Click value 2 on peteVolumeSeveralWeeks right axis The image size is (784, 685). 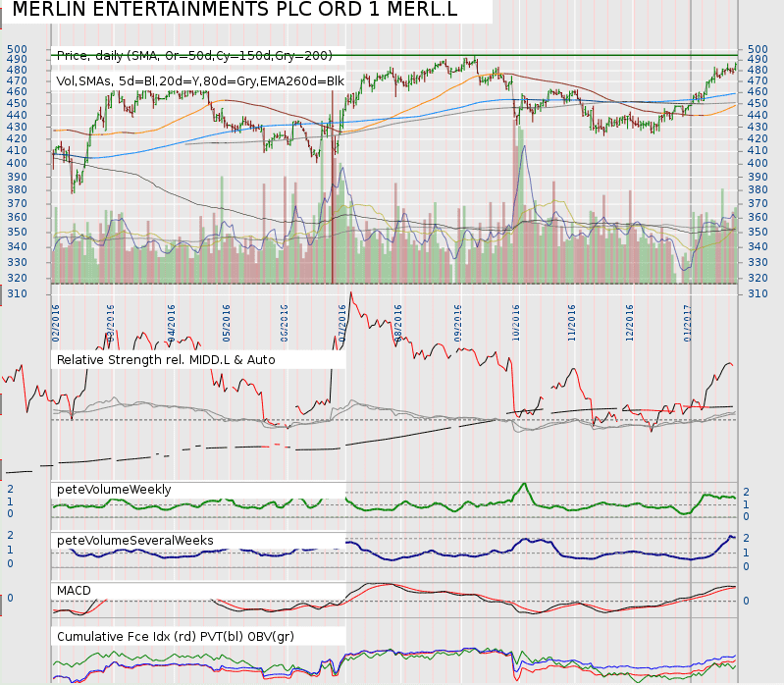(746, 538)
